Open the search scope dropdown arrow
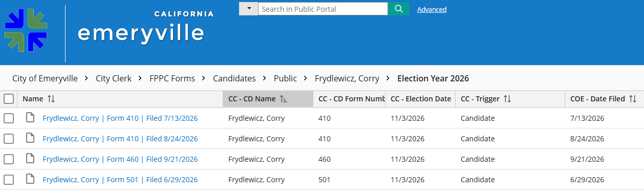 click(248, 9)
